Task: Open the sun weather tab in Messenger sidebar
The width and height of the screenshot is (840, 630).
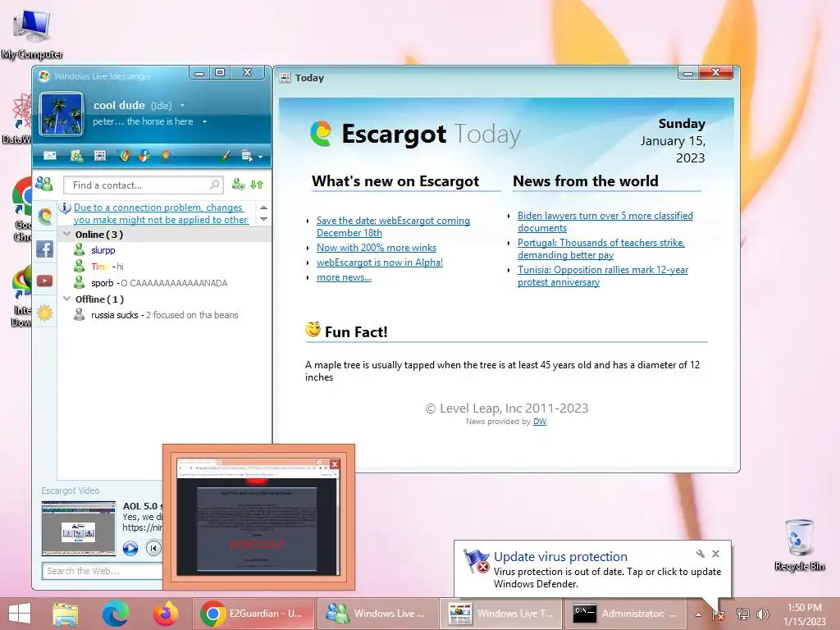Action: pos(45,313)
